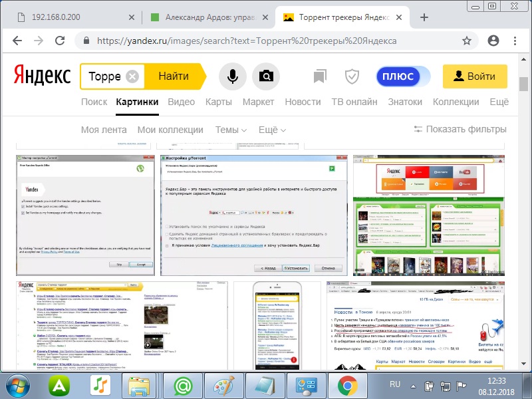Click the Войти login button
The image size is (532, 399).
coord(475,76)
